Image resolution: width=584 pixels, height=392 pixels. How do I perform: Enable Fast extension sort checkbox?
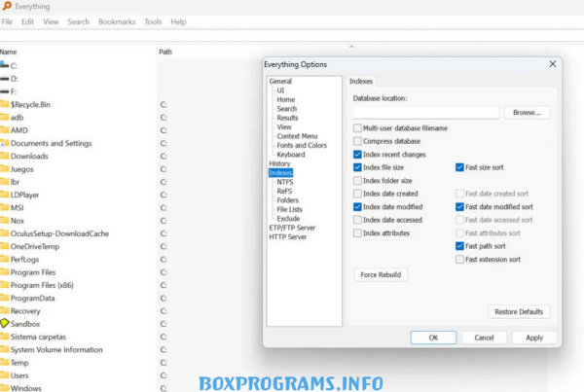click(x=459, y=259)
